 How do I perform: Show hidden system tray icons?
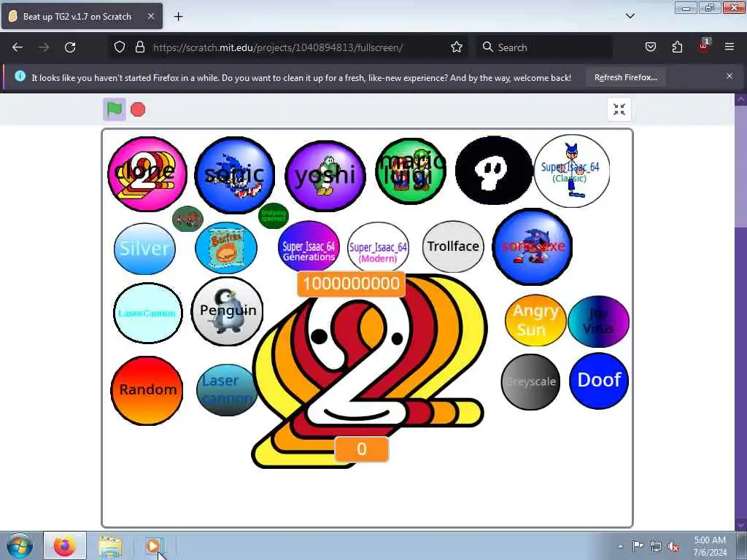pos(620,547)
